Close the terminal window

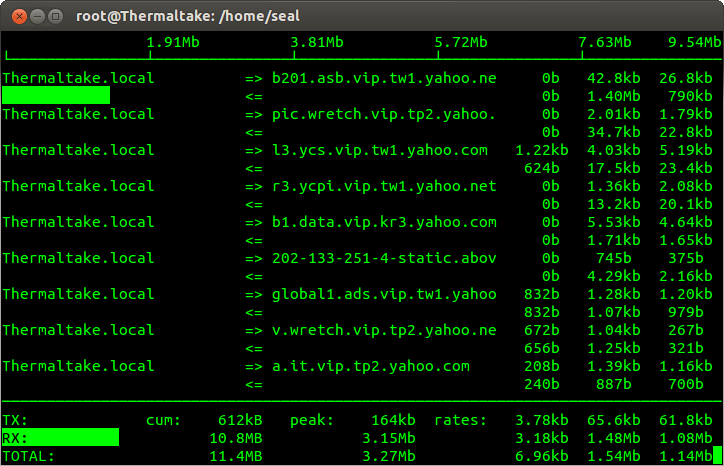[x=19, y=17]
